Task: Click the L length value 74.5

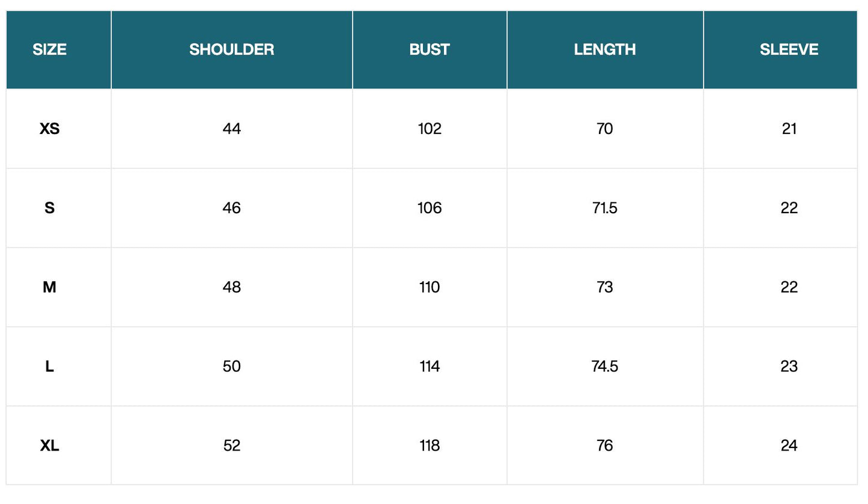Action: coord(604,366)
